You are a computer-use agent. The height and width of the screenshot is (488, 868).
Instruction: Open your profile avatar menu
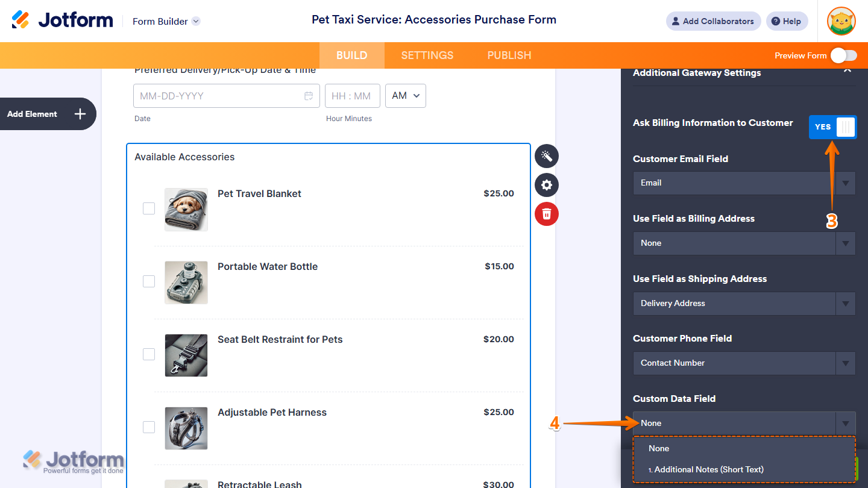click(x=841, y=21)
